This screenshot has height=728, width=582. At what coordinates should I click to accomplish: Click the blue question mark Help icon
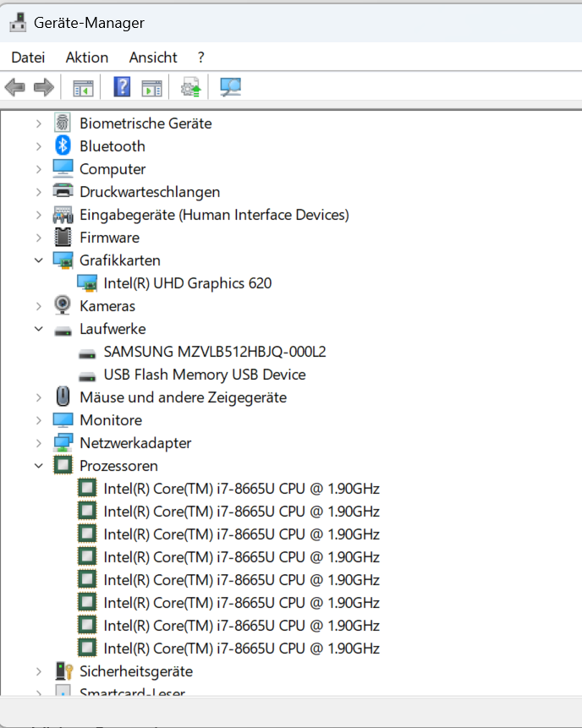(122, 87)
